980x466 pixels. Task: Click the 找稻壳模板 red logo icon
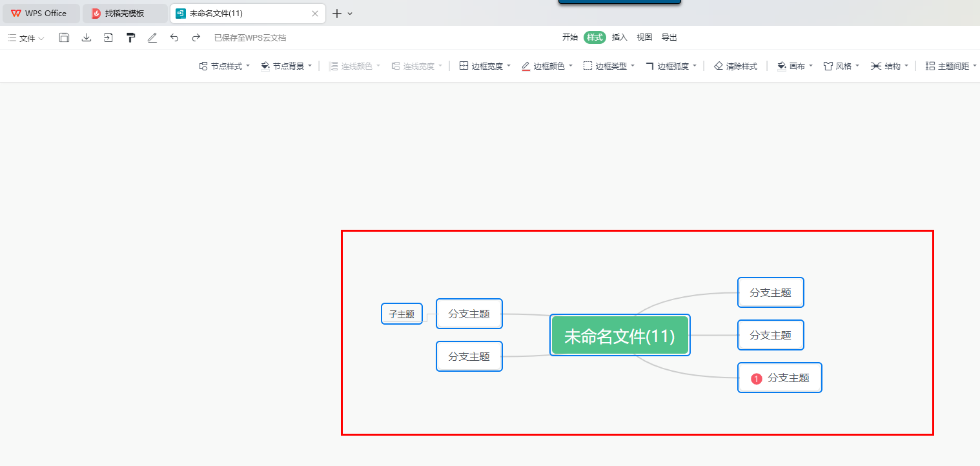click(x=96, y=13)
